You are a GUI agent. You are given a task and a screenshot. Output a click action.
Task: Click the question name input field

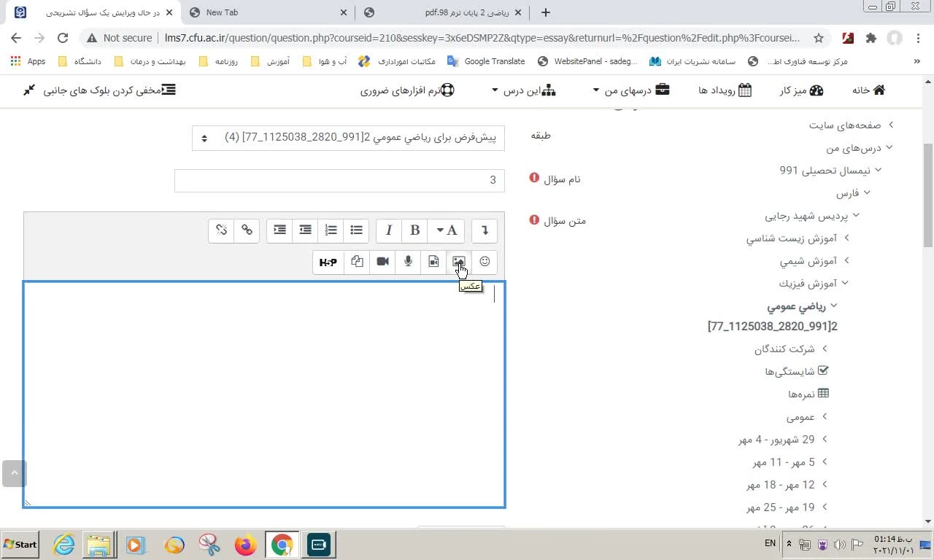click(x=339, y=181)
